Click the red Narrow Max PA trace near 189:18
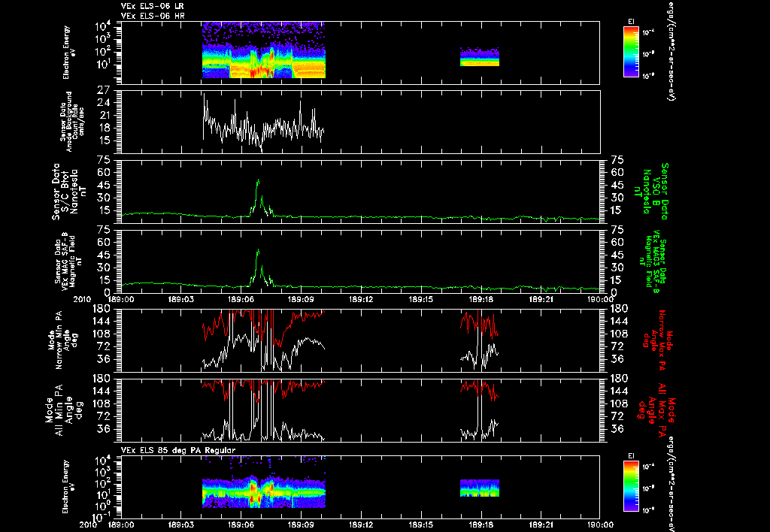Screen dimensions: 770x532 point(479,324)
